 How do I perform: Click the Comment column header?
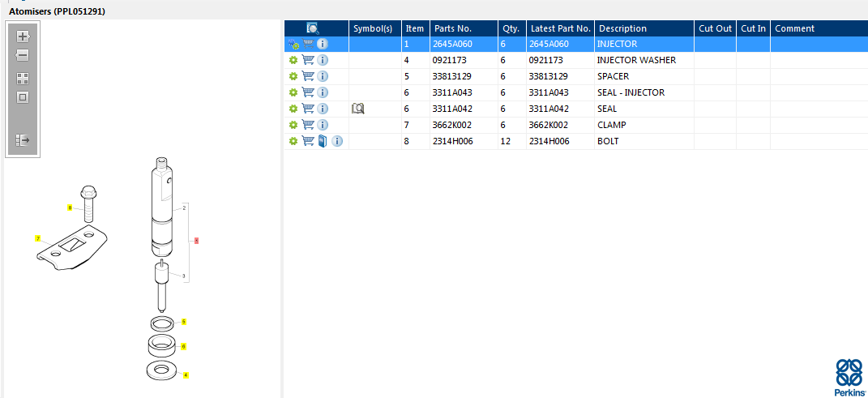point(819,28)
